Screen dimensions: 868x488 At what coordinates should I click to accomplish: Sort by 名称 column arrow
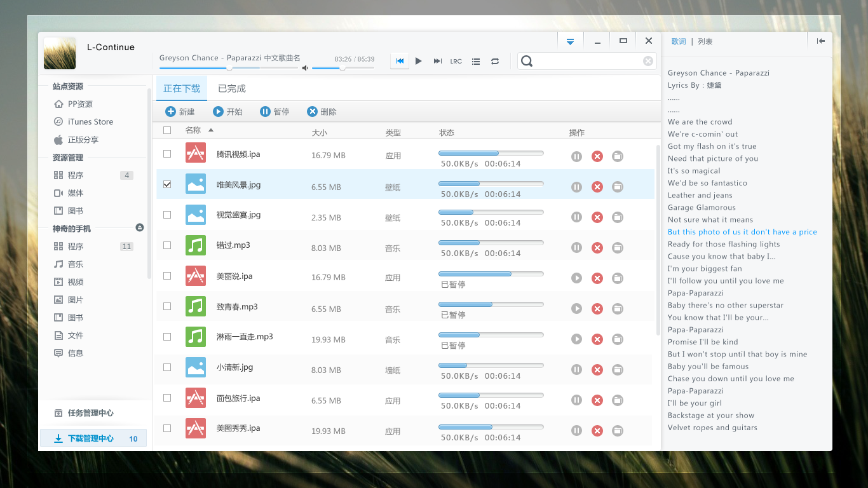[211, 130]
